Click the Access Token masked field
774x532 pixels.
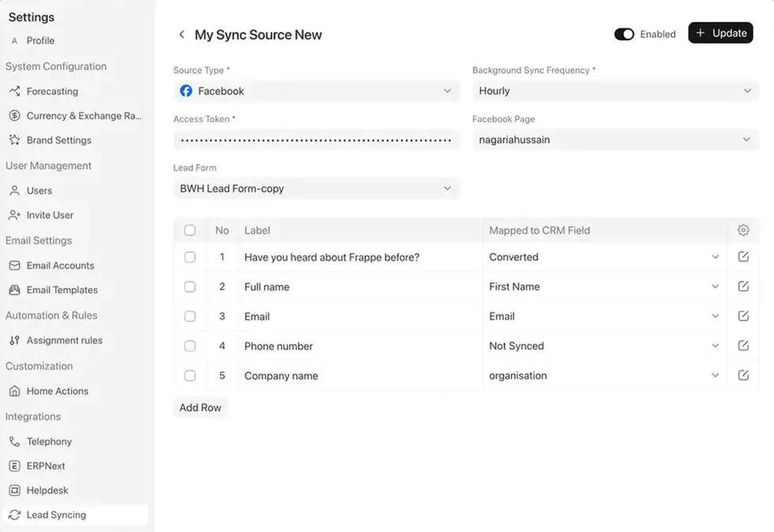pos(316,140)
